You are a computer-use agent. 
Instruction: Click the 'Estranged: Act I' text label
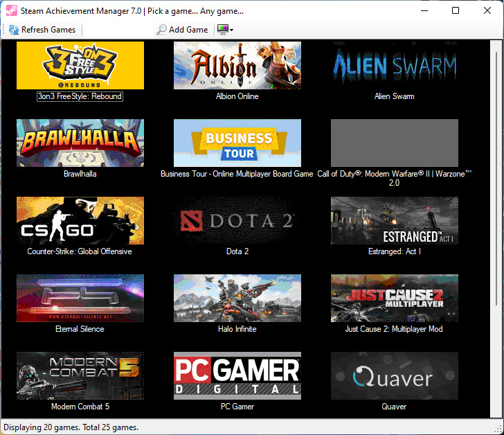[395, 251]
